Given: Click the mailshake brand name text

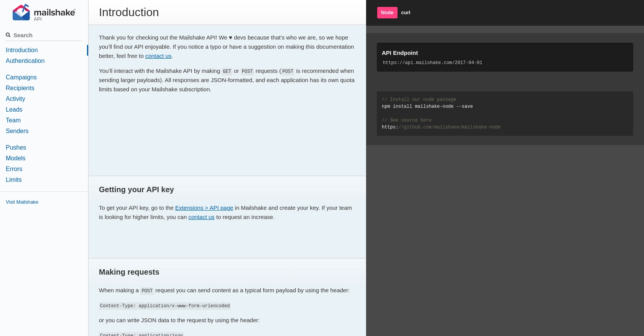Looking at the screenshot, I should 54,13.
